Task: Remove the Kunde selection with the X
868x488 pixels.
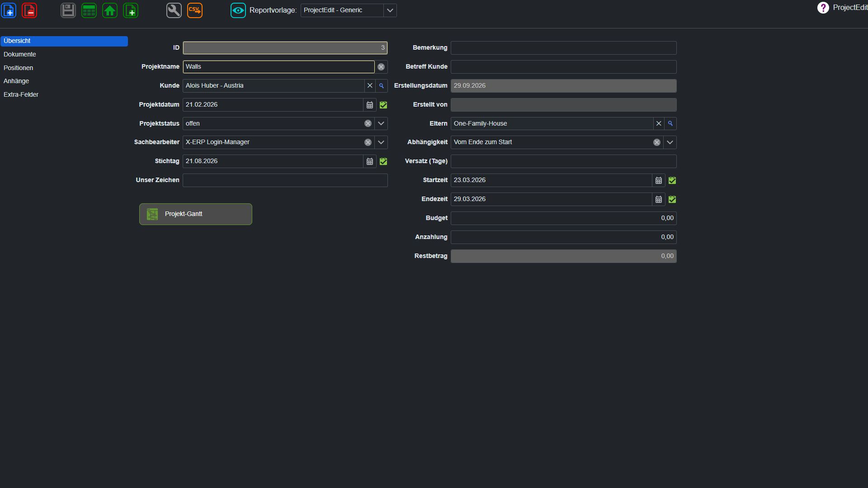Action: [x=370, y=86]
